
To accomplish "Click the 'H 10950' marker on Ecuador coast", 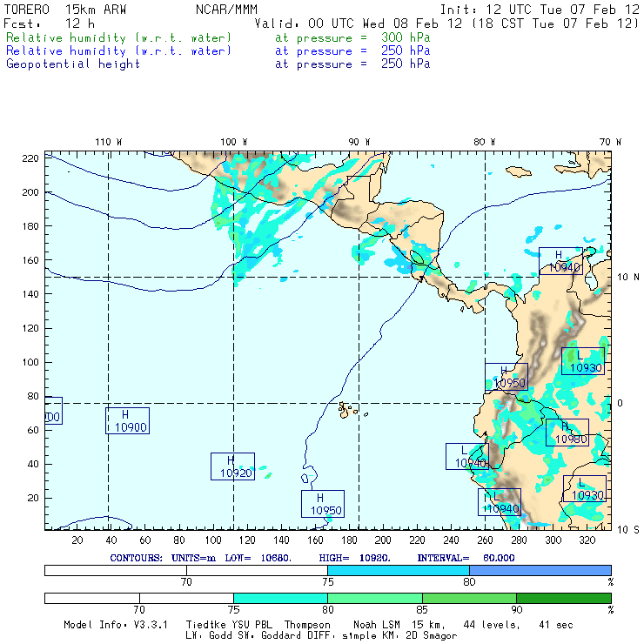I will pos(506,377).
